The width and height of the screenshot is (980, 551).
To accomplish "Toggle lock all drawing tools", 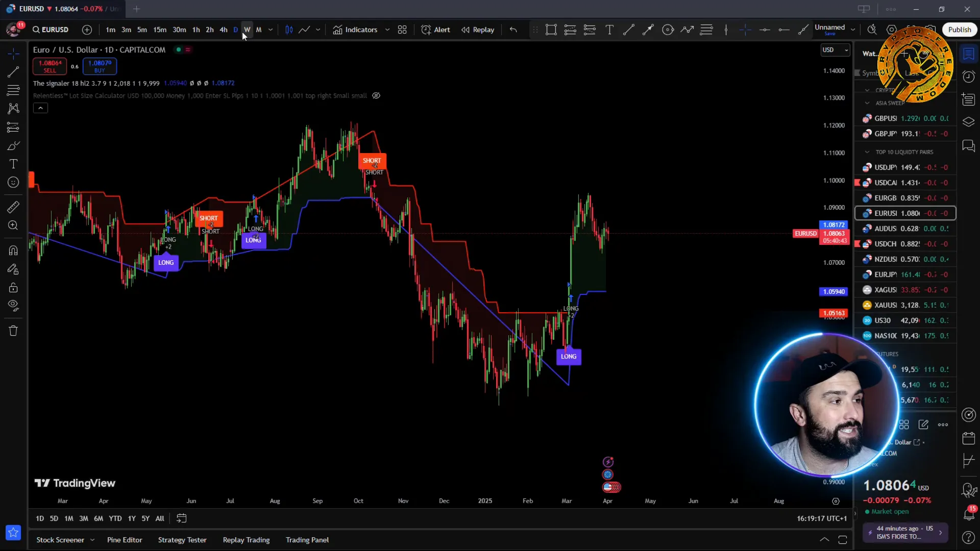I will [x=13, y=287].
